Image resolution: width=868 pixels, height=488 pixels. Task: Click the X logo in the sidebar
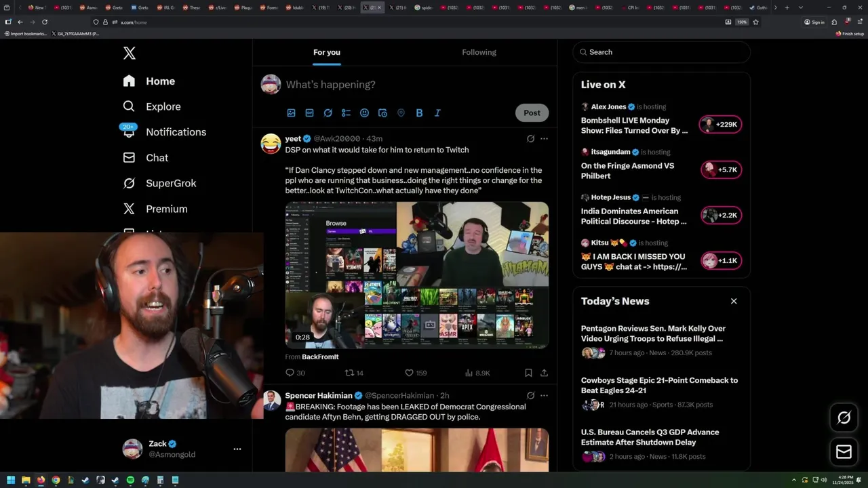coord(129,53)
